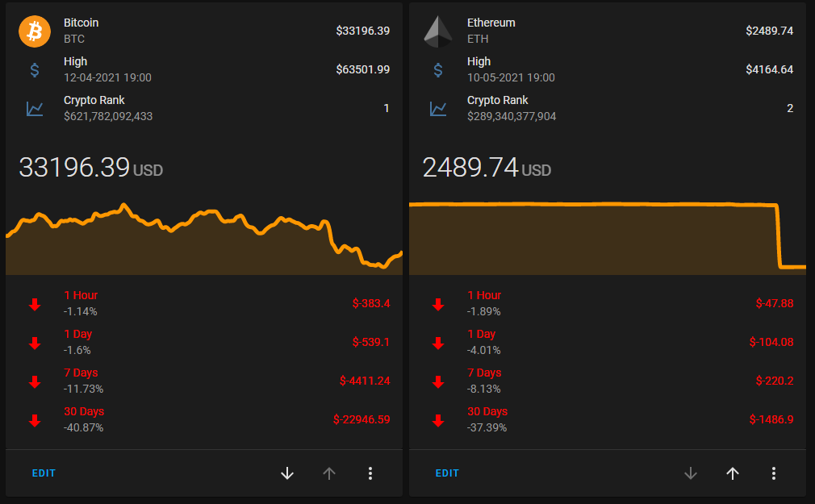Click the $4164.64 Ethereum high value
This screenshot has height=504, width=815.
(769, 69)
